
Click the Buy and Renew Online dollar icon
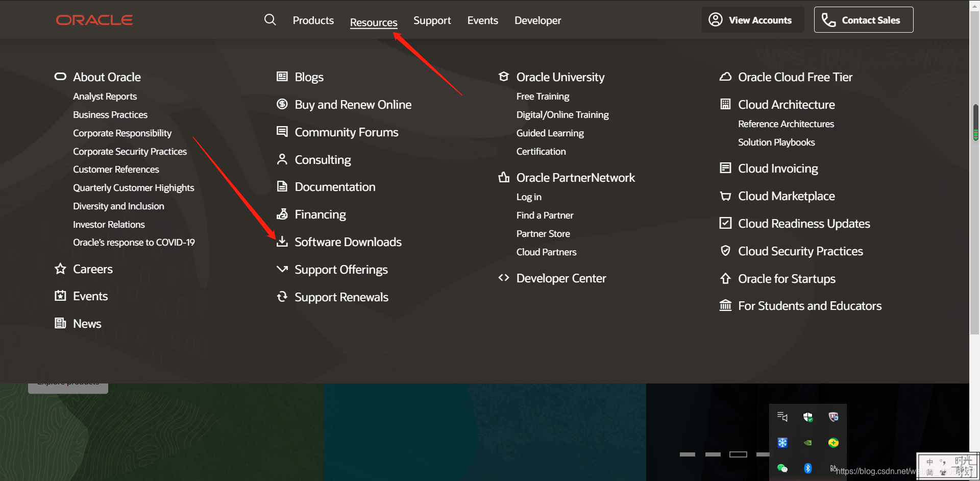[282, 104]
